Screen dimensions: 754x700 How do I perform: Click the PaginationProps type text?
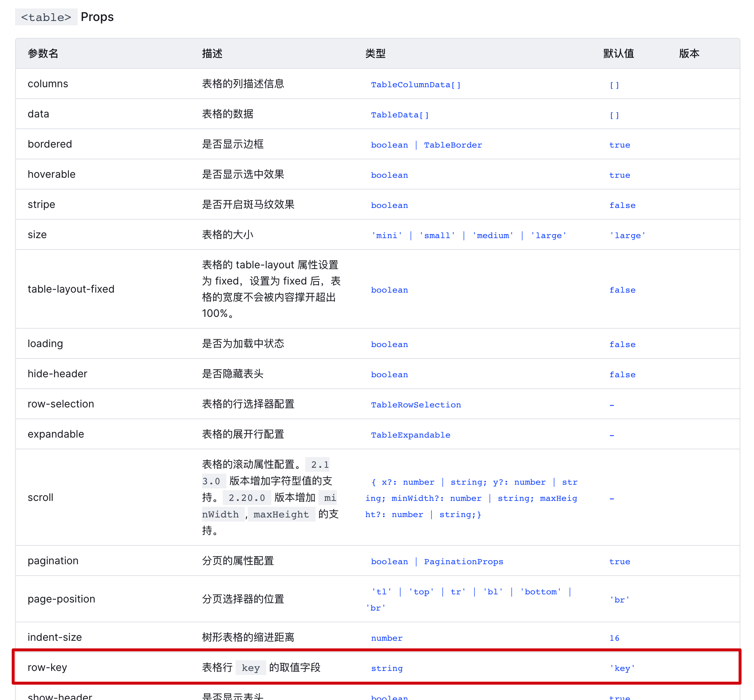click(x=463, y=562)
